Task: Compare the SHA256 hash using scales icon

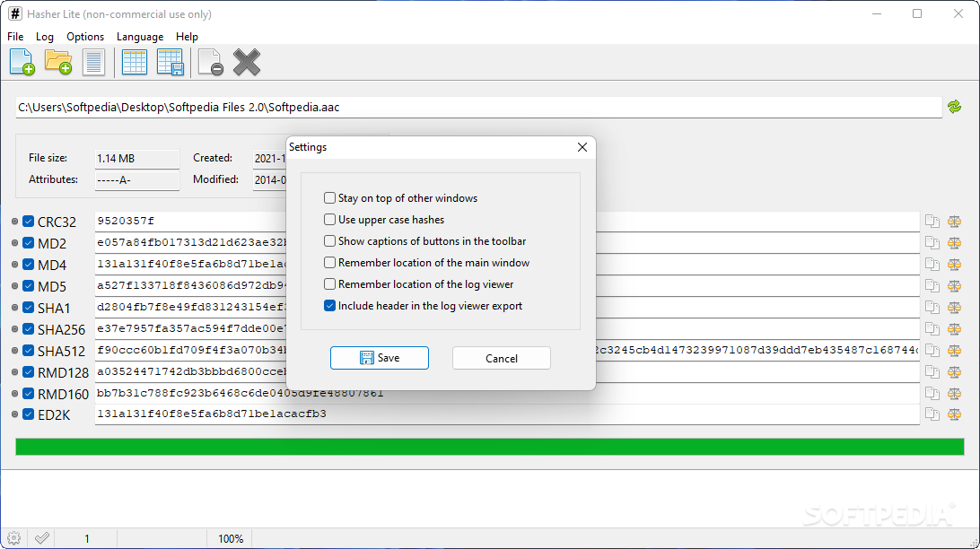Action: (954, 328)
